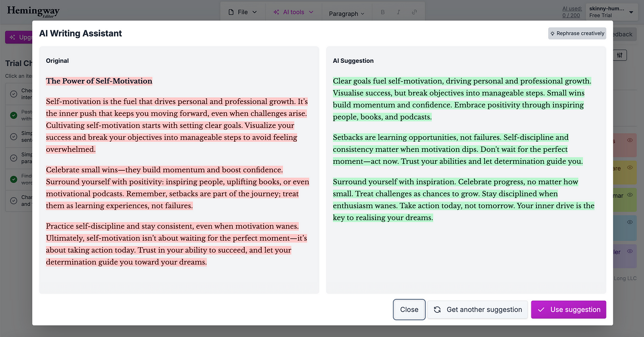Check the 'Char… and' checklist circle
644x337 pixels.
14,201
